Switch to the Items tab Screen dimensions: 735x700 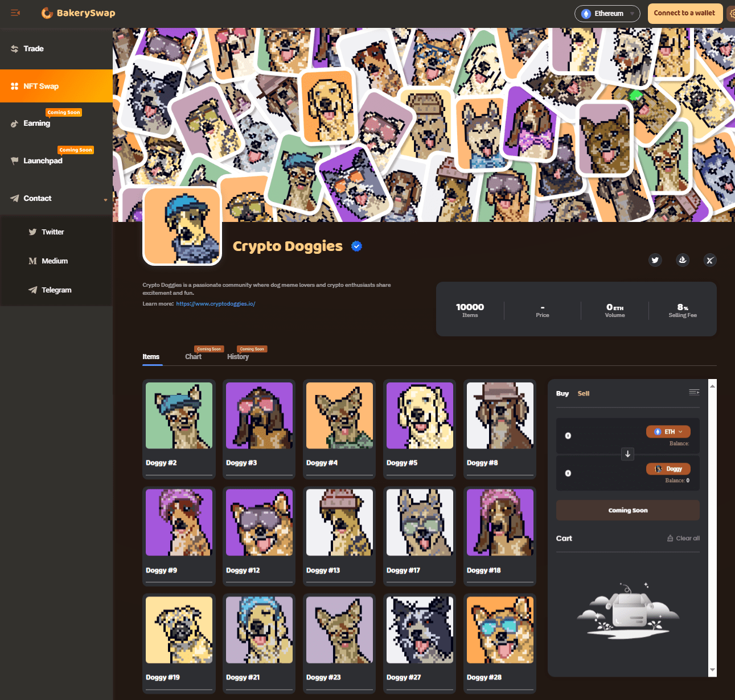point(151,357)
